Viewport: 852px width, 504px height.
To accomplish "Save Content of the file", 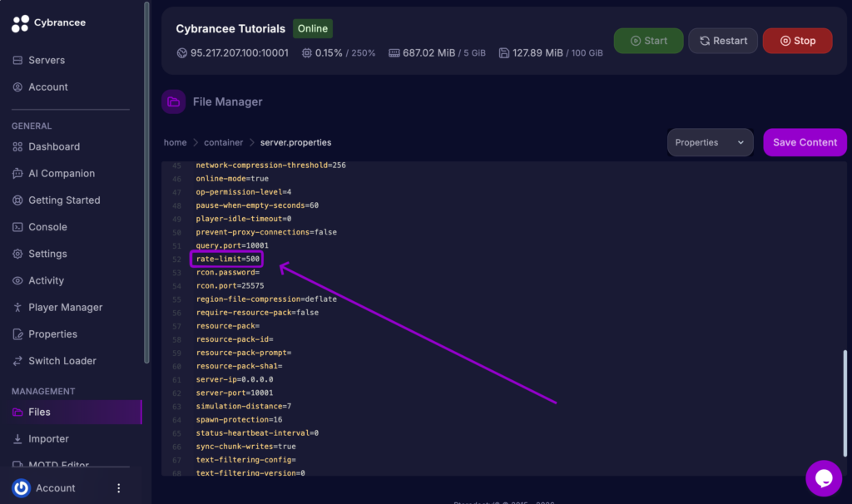I will click(805, 142).
